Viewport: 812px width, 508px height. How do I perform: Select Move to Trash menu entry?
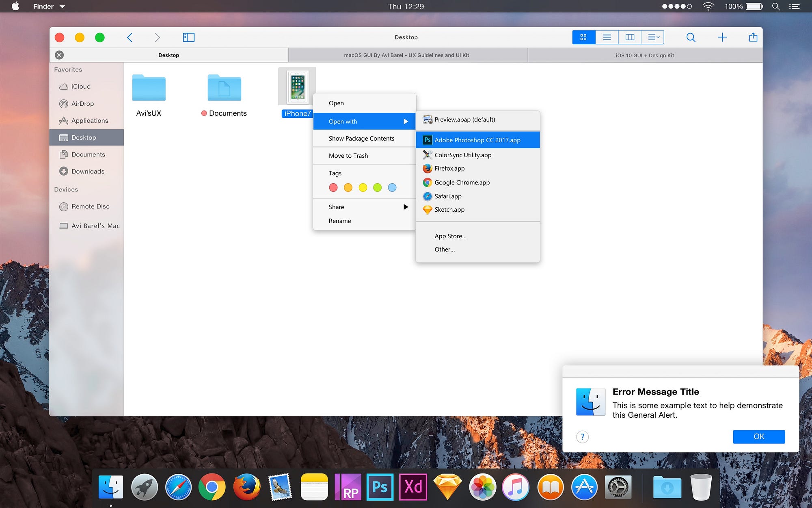click(348, 156)
